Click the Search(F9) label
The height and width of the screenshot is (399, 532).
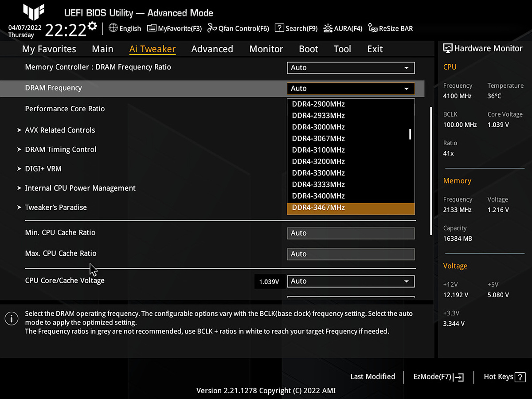(301, 29)
